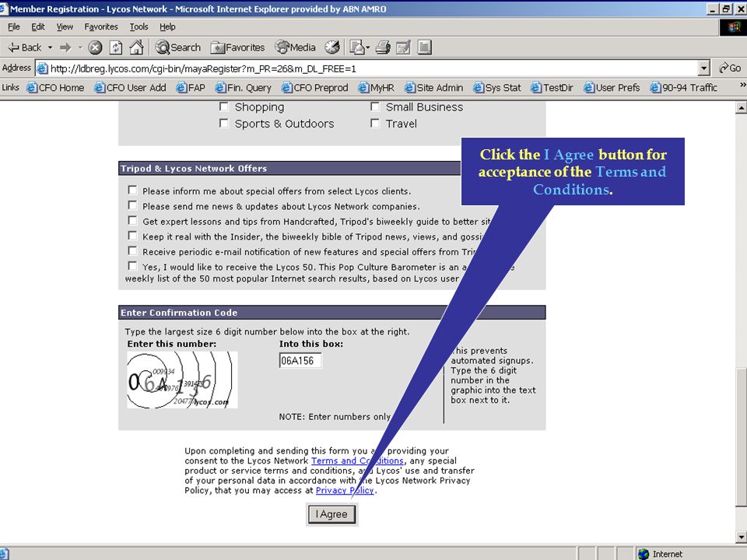
Task: Tick the periodic e-mail notification checkbox
Action: pos(132,251)
